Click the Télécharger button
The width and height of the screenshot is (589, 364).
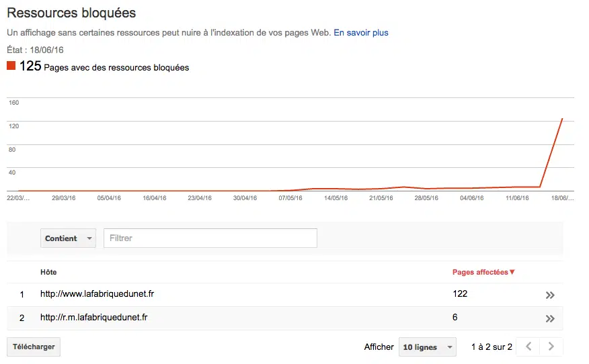(x=34, y=347)
